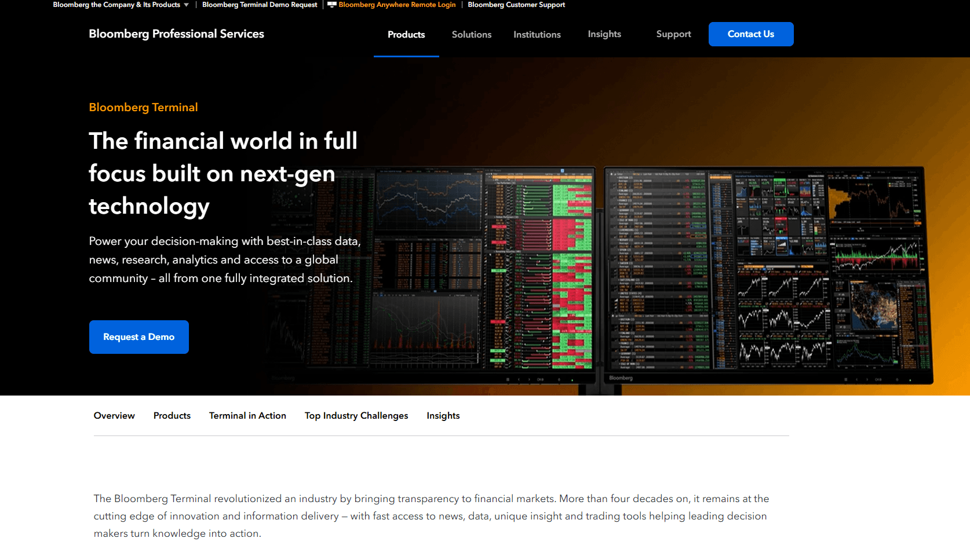Select the Overview section tab
Image resolution: width=970 pixels, height=560 pixels.
click(x=114, y=416)
